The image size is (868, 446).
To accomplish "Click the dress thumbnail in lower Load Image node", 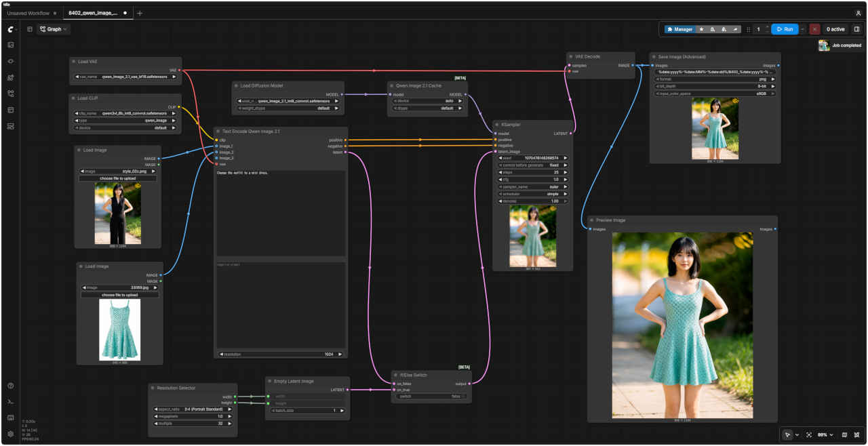I will click(x=120, y=329).
